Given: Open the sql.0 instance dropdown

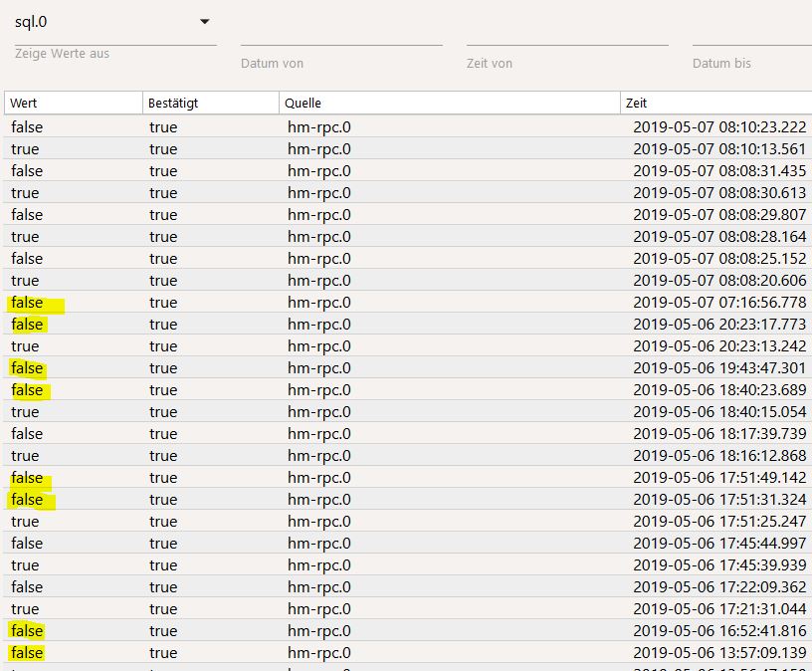Looking at the screenshot, I should click(109, 22).
